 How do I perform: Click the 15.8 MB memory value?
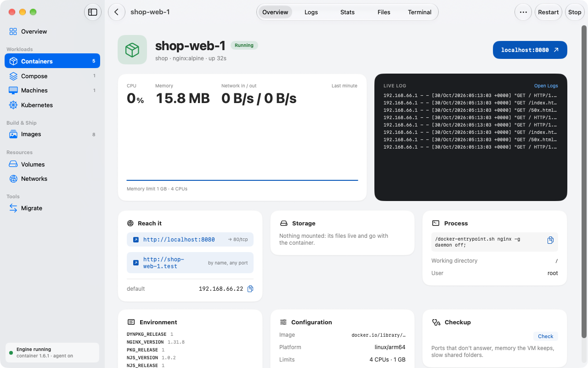pyautogui.click(x=183, y=98)
